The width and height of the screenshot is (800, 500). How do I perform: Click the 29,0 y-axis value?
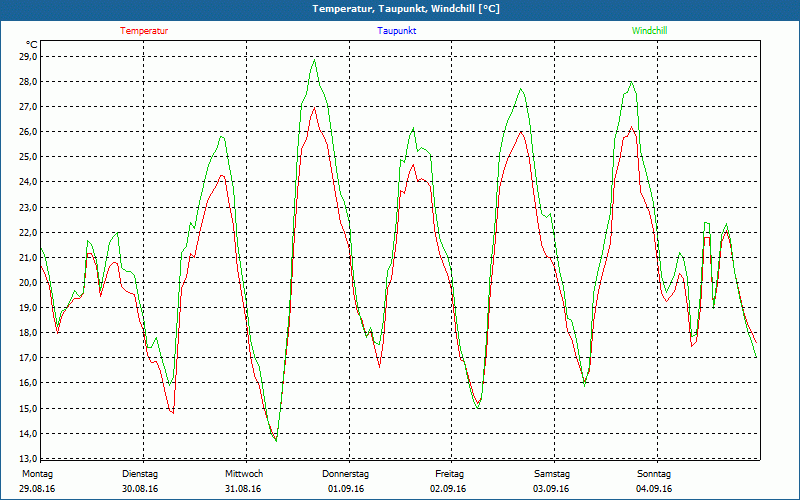click(x=28, y=57)
